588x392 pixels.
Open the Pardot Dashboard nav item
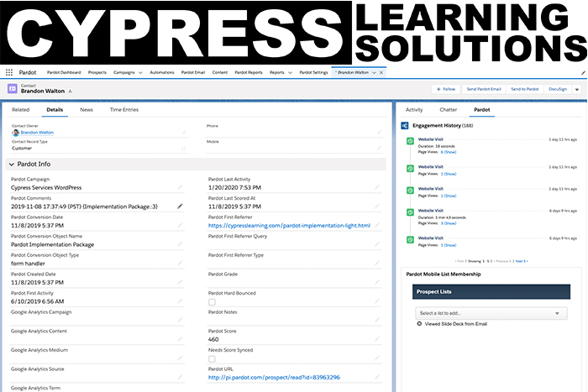point(64,73)
